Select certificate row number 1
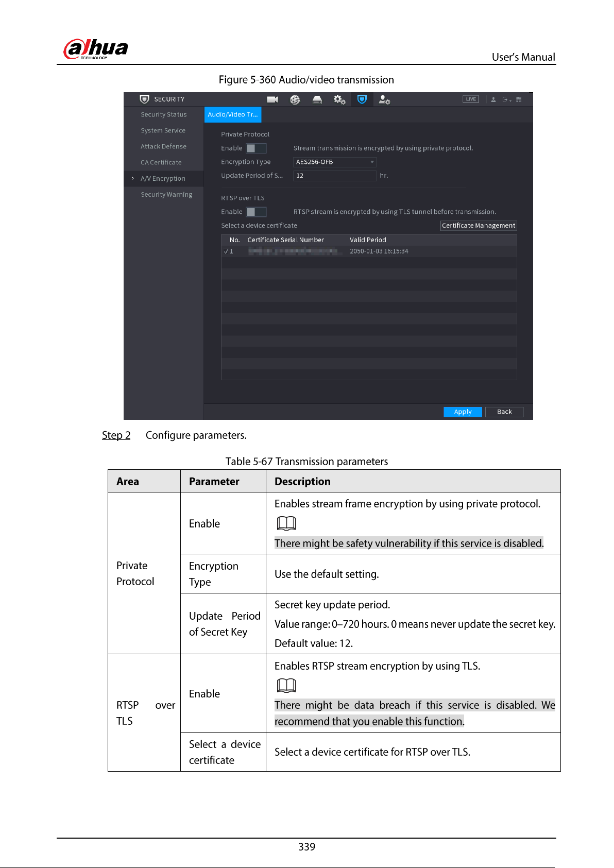 pos(369,251)
